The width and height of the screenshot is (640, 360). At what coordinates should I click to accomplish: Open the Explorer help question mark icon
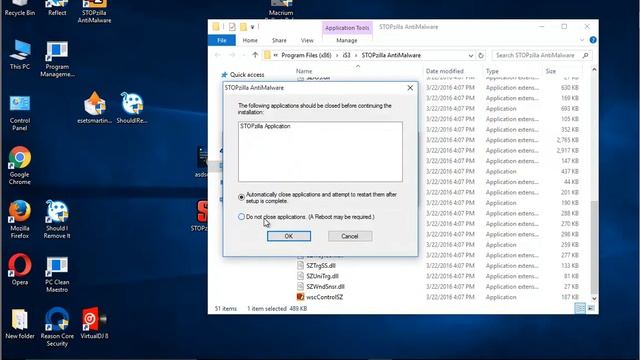593,40
